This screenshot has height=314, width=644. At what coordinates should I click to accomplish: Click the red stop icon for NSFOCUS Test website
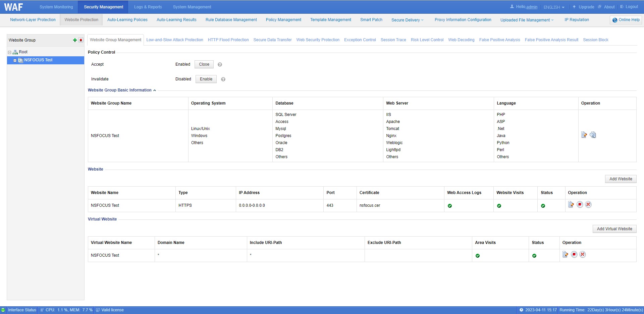point(580,204)
